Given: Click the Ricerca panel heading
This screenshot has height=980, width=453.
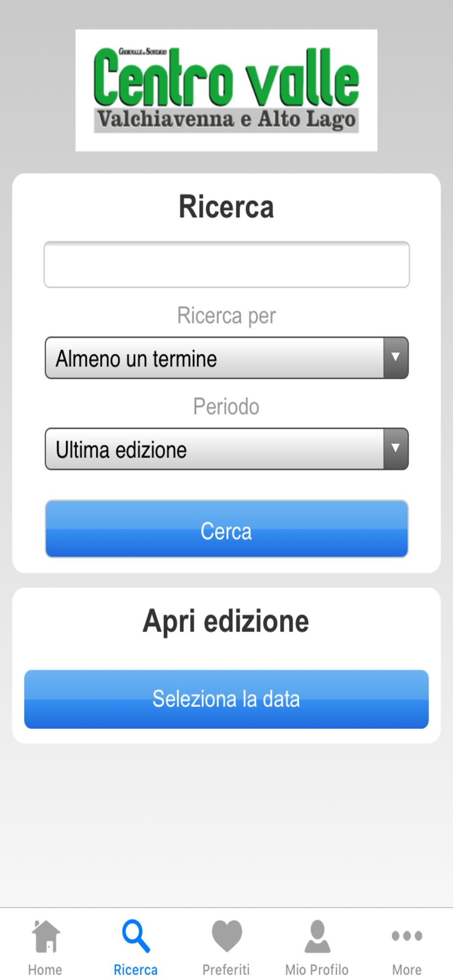Looking at the screenshot, I should click(226, 207).
